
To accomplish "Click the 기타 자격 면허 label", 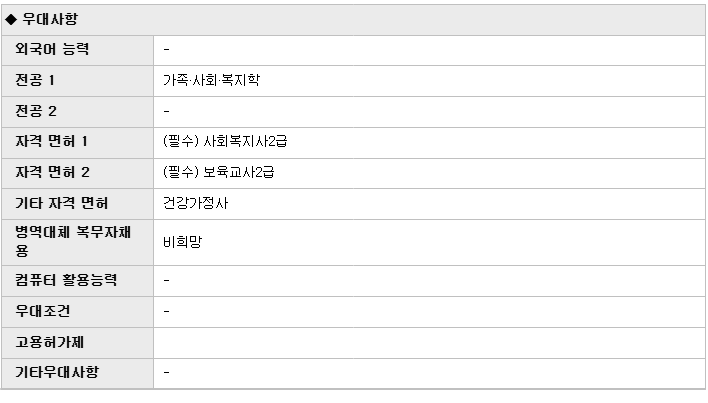I will point(62,204).
